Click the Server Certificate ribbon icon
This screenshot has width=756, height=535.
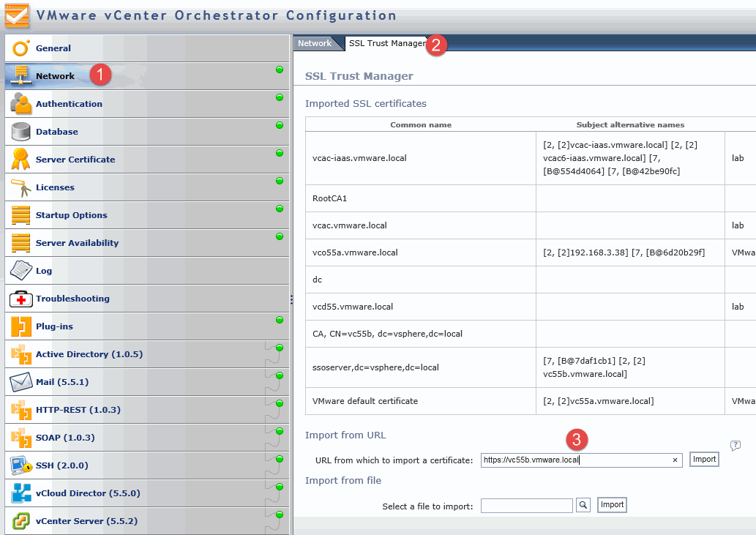coord(20,160)
